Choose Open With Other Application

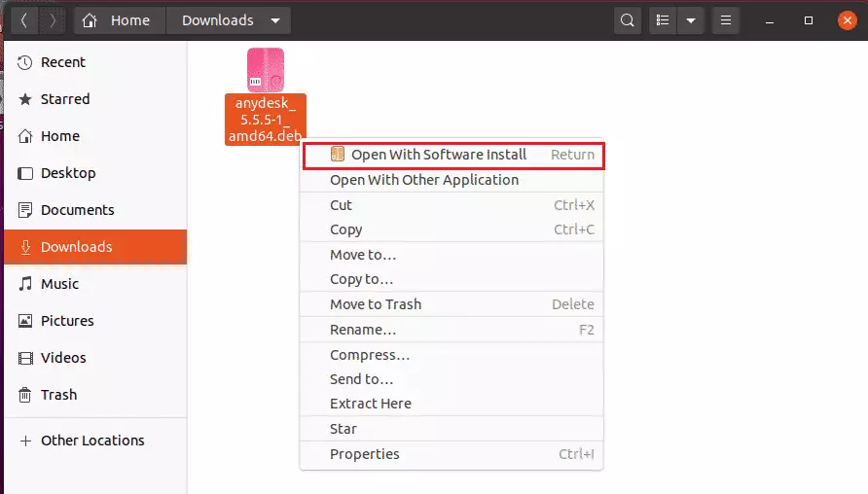pyautogui.click(x=452, y=180)
